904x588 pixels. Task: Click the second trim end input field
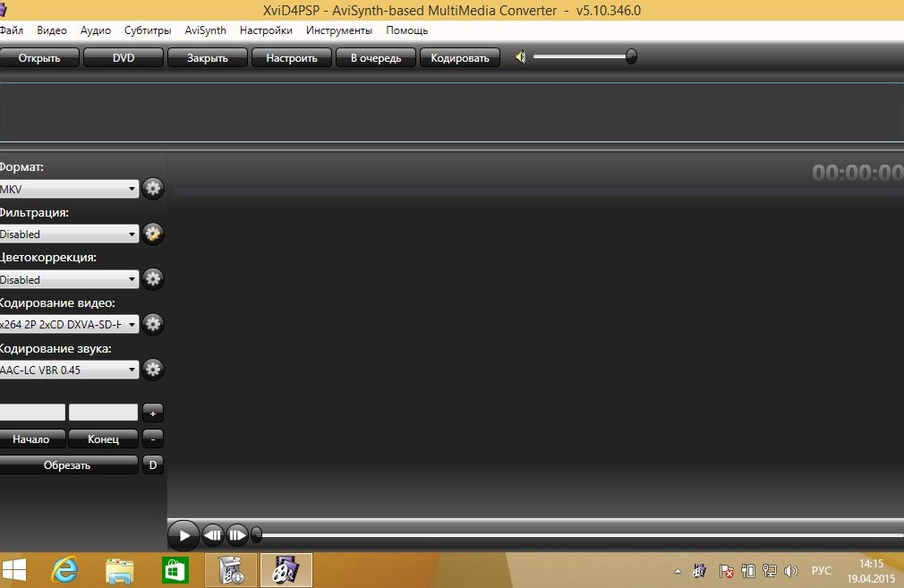tap(103, 413)
